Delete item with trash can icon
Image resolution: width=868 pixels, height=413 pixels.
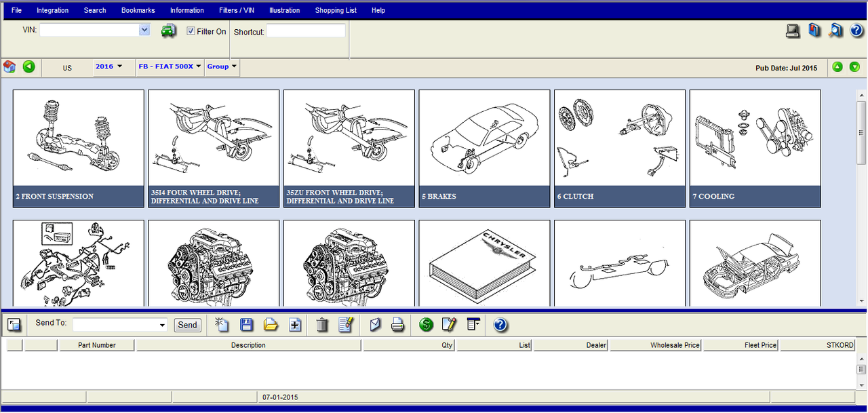pyautogui.click(x=322, y=325)
